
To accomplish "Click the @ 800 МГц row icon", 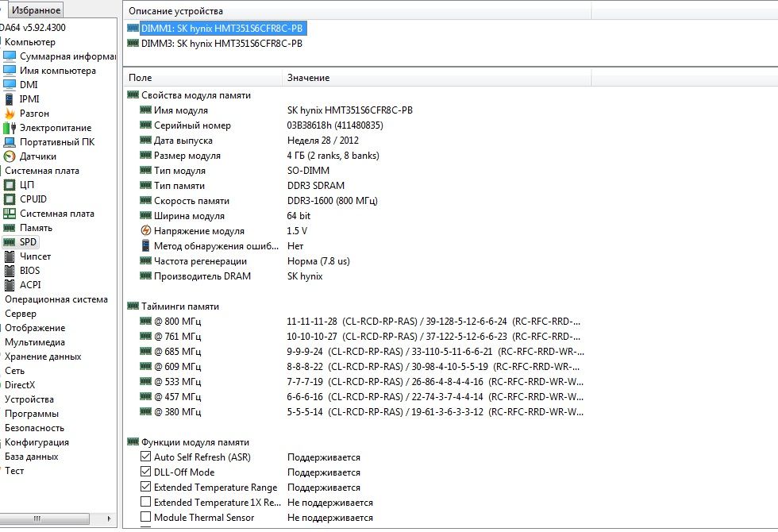I will click(145, 321).
